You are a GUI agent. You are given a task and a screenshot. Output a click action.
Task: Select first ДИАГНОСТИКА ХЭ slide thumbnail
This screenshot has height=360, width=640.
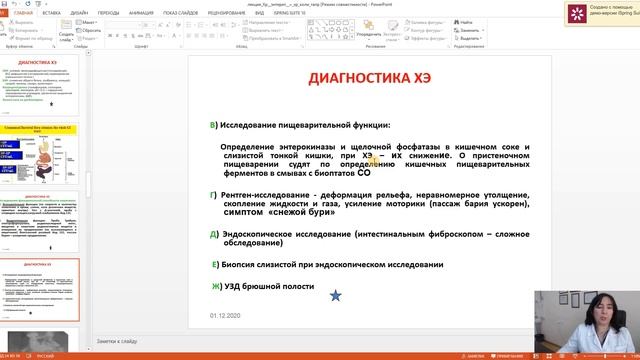coord(39,85)
